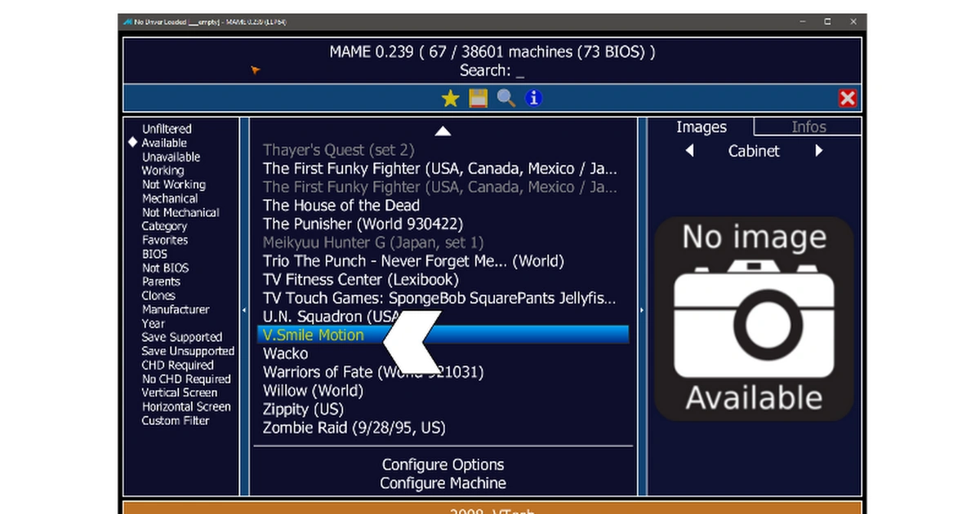Open the audit magnifying glass tool
The image size is (980, 514).
coord(506,98)
